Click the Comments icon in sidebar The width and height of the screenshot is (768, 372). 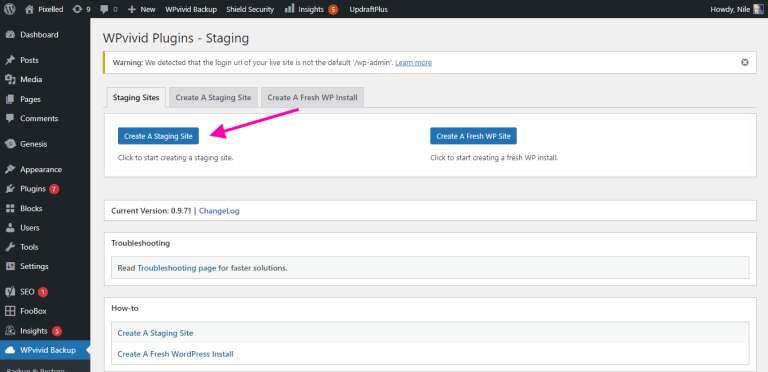click(10, 118)
